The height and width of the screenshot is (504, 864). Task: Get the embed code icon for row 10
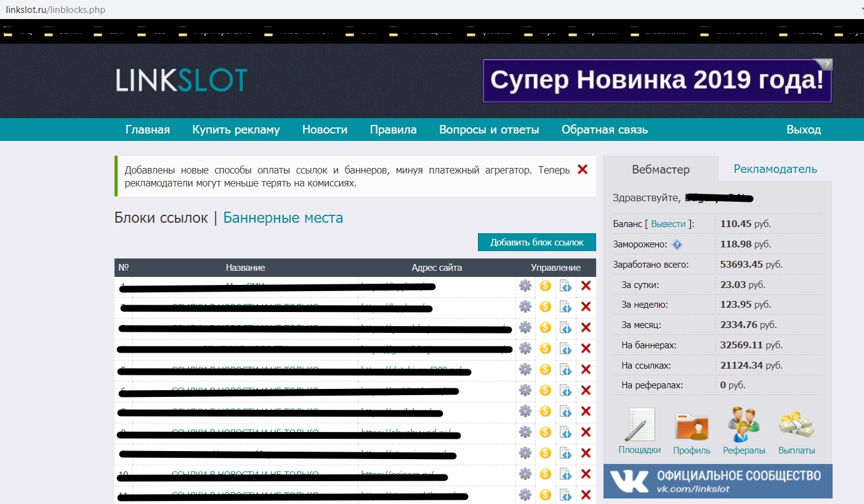(565, 474)
